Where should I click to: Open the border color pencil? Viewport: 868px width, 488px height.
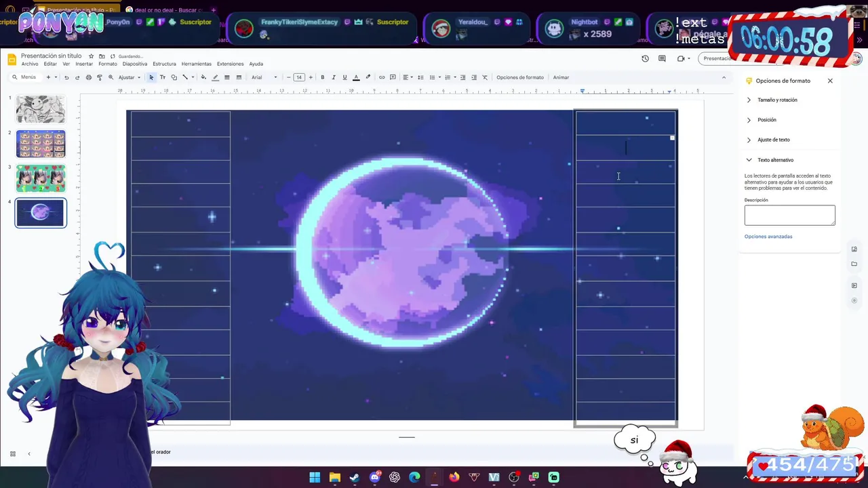[215, 77]
